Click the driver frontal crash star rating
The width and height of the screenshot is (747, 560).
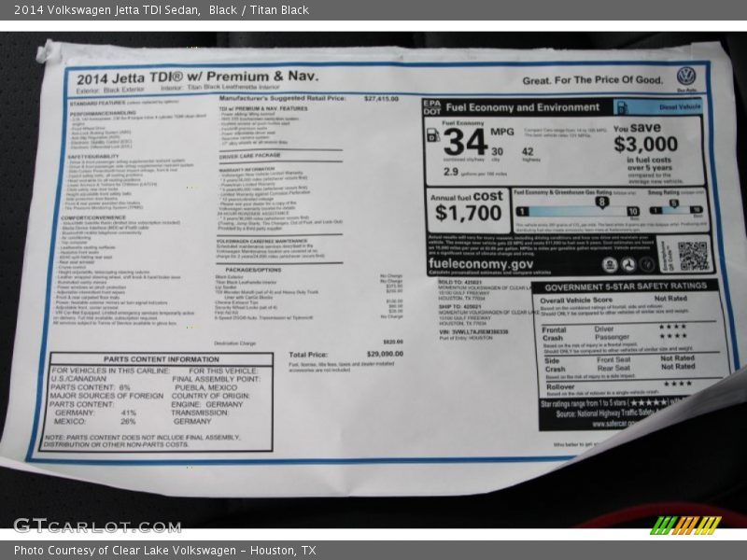(671, 328)
